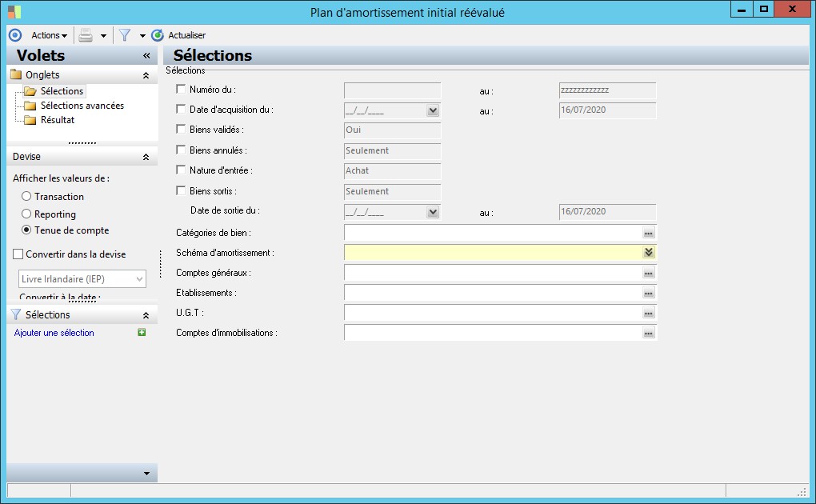Expand the Schéma d'amortissement dropdown

coord(649,253)
